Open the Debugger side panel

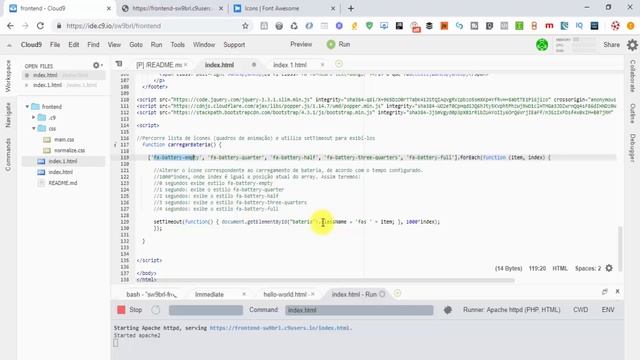click(632, 148)
